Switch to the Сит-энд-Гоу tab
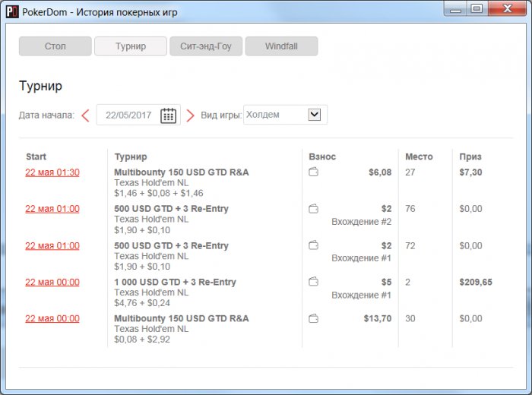The width and height of the screenshot is (532, 395). point(206,46)
